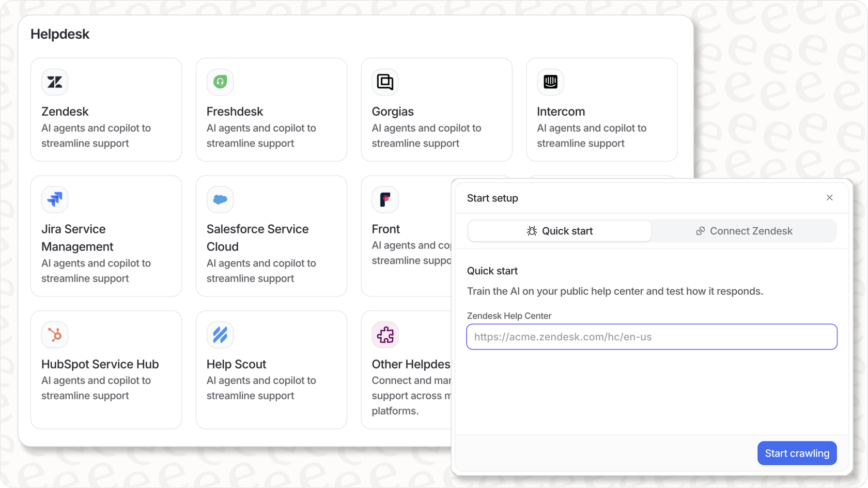The image size is (868, 488).
Task: Click the Front app icon
Action: pos(385,199)
